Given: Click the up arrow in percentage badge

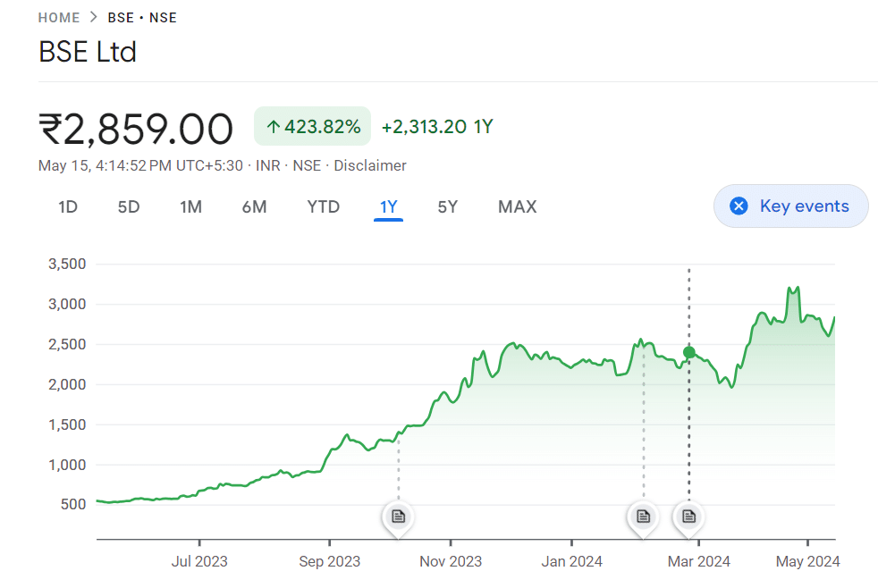Looking at the screenshot, I should click(274, 127).
